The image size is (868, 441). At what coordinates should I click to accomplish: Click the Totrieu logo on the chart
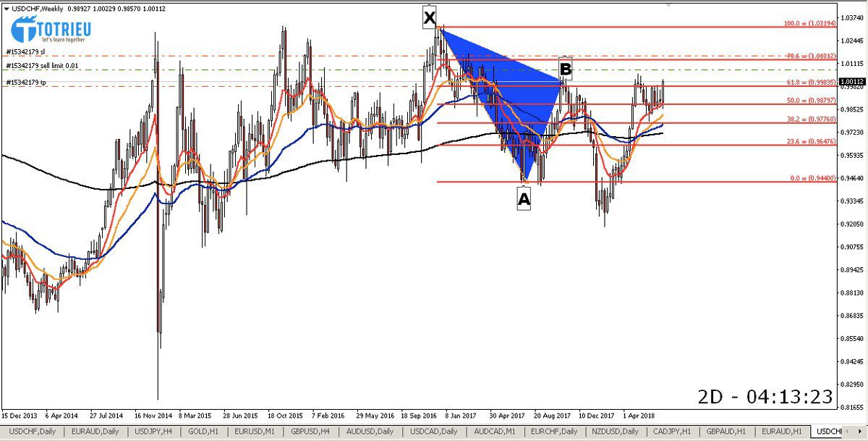click(48, 30)
